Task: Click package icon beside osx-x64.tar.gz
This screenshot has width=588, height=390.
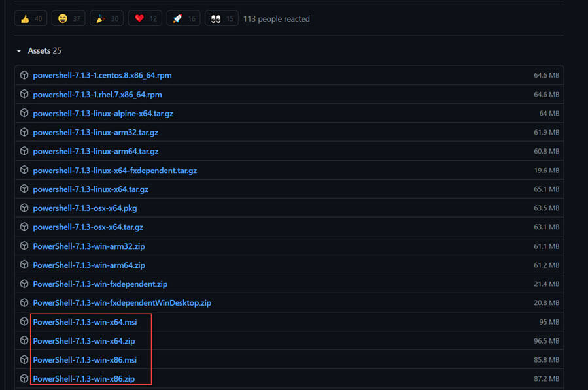Action: (24, 227)
